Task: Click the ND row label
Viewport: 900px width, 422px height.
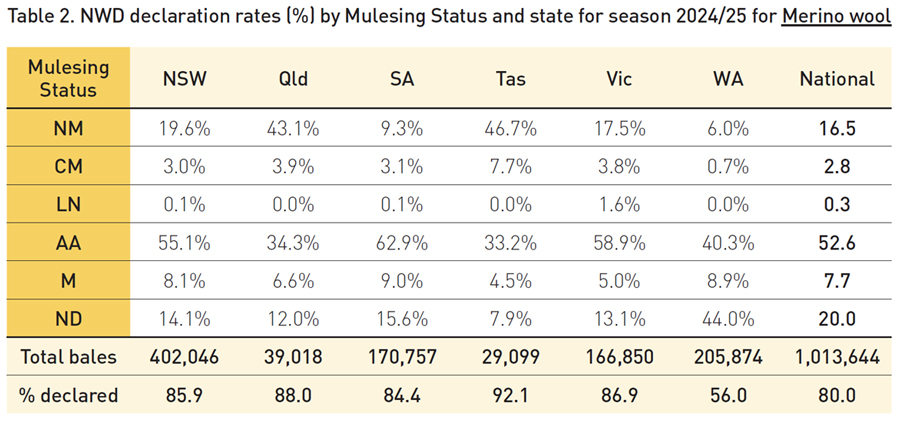Action: [68, 318]
